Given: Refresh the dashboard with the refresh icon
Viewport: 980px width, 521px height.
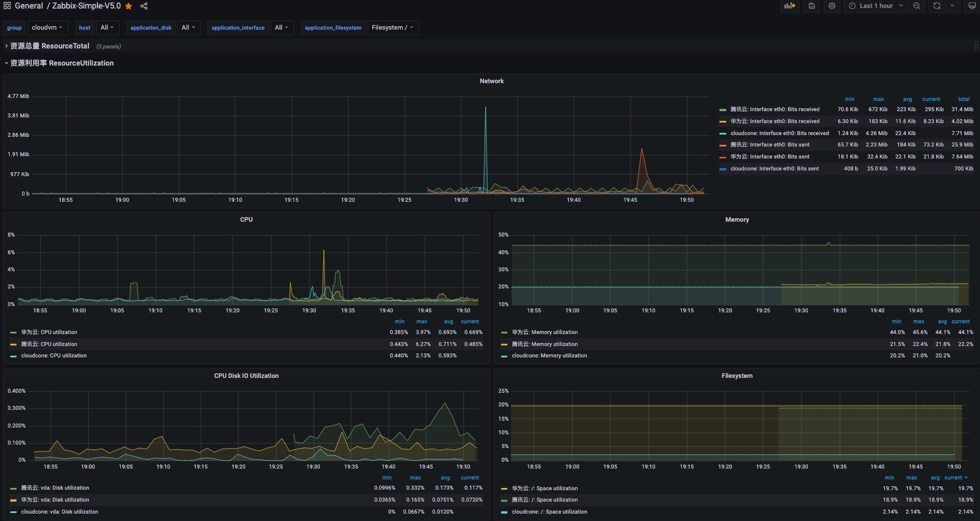Looking at the screenshot, I should 937,6.
